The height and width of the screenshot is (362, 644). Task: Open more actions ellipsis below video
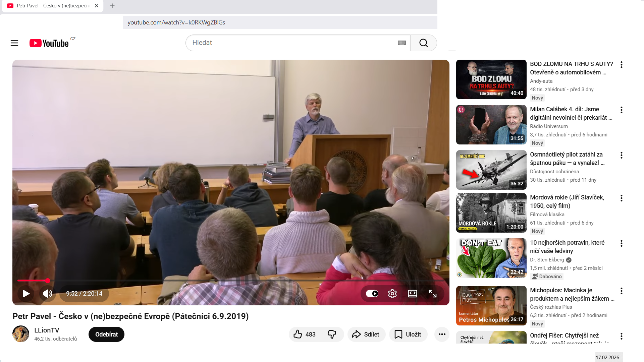[x=442, y=334]
